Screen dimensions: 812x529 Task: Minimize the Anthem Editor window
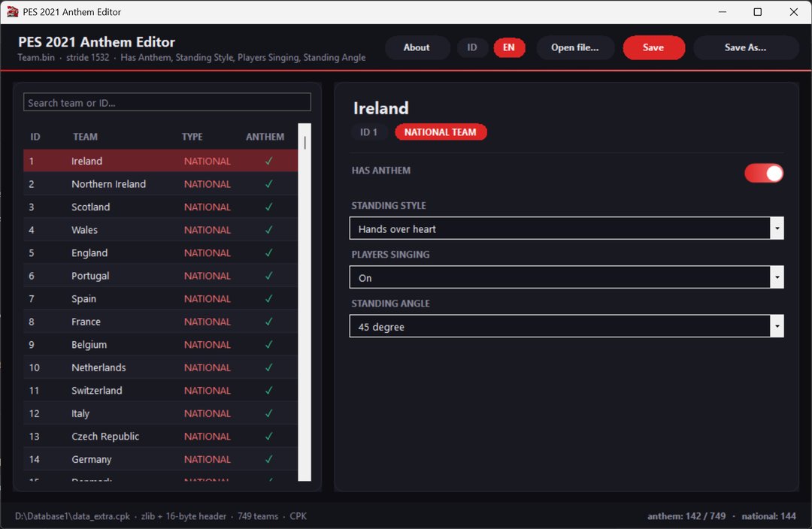point(723,11)
